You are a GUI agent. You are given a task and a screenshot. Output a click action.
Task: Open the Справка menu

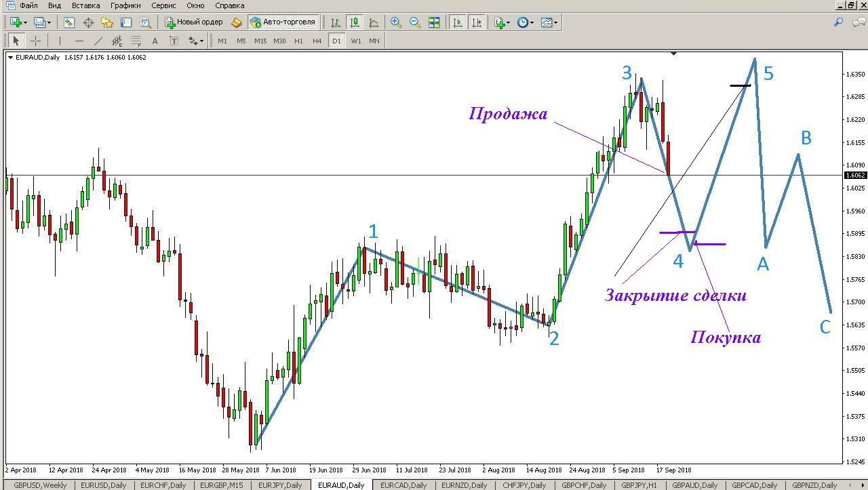tap(229, 5)
